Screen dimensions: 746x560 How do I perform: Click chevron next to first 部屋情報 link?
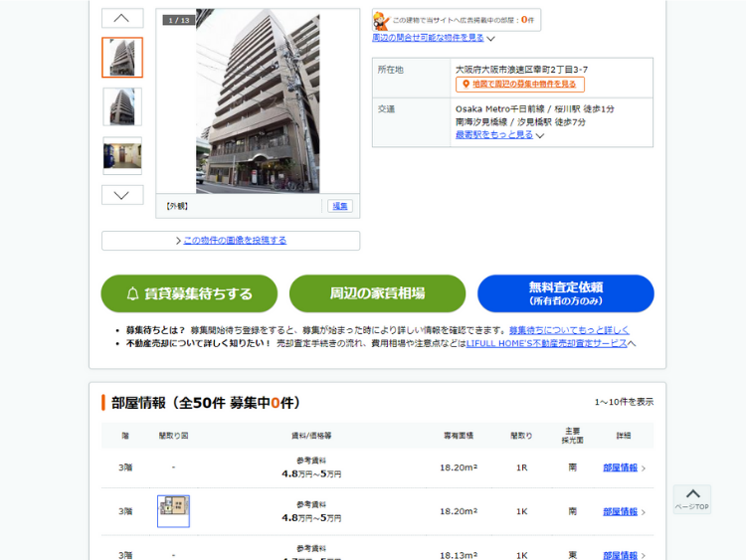[x=644, y=468]
